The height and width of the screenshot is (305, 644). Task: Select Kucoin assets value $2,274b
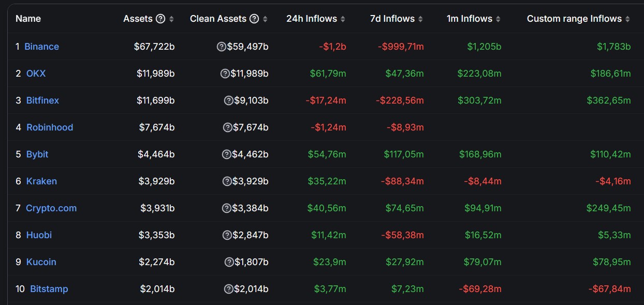click(157, 262)
